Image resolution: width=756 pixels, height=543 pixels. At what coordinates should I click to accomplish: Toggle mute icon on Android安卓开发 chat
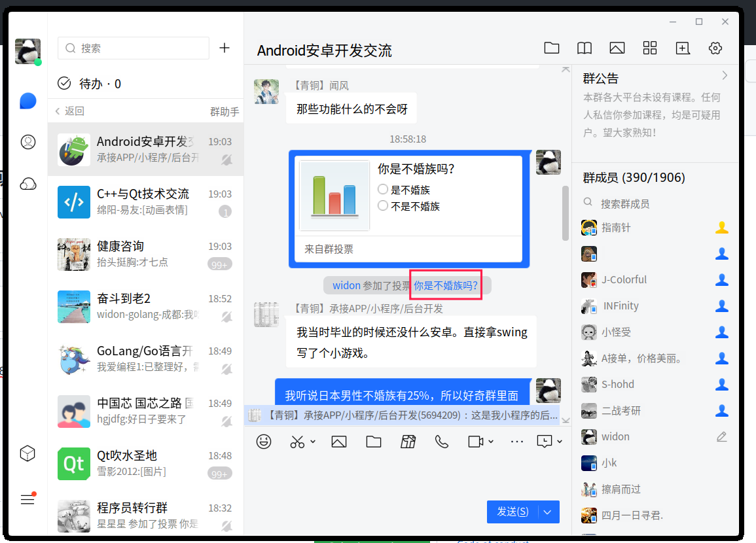click(x=226, y=160)
